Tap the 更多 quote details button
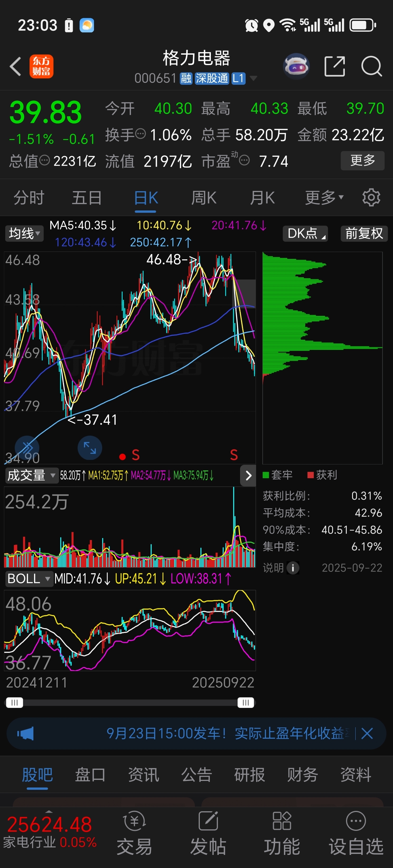 tap(363, 160)
